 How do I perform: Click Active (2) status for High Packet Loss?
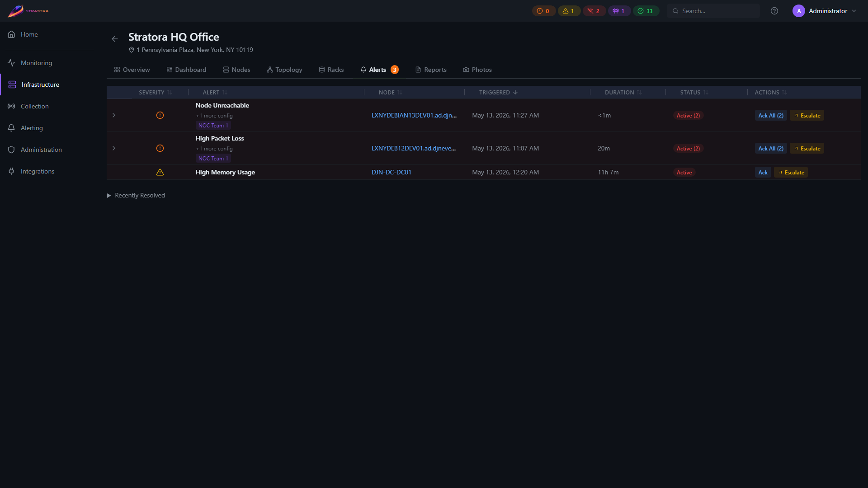[688, 148]
